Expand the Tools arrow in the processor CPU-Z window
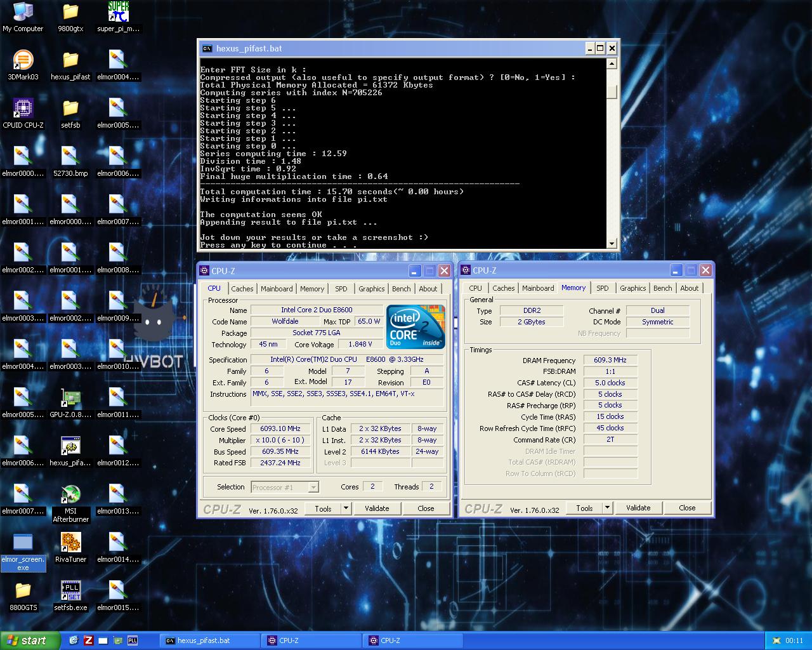The height and width of the screenshot is (650, 812). [x=346, y=508]
